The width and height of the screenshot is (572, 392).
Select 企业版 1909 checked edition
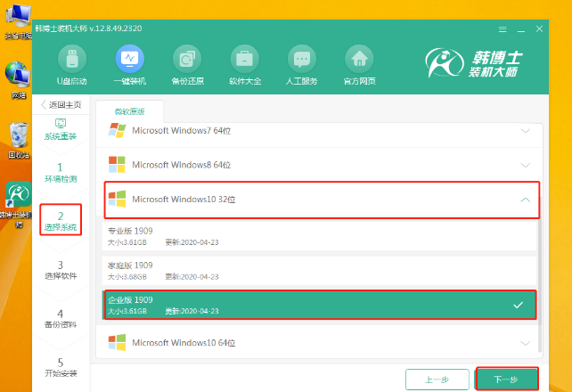(x=320, y=305)
